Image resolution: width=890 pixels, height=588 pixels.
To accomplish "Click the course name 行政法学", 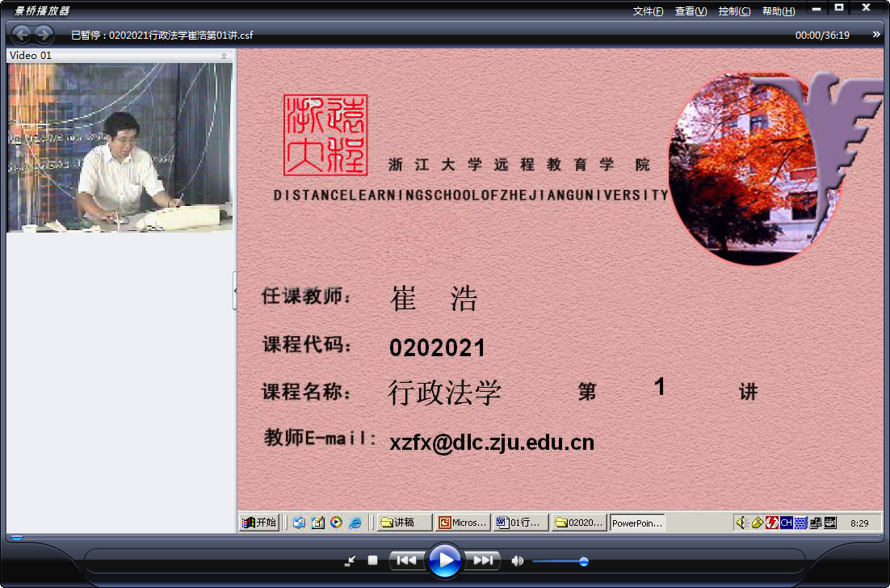I will (444, 392).
